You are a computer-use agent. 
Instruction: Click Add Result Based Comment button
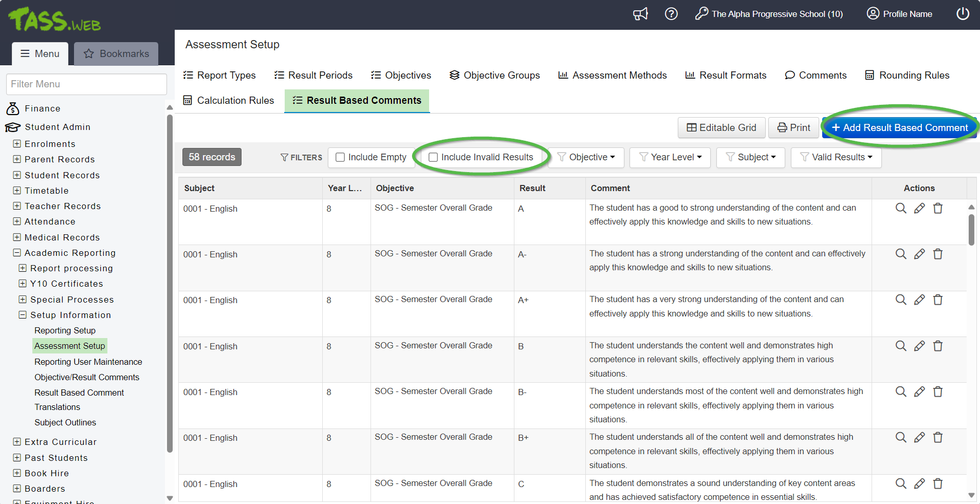[x=899, y=127]
